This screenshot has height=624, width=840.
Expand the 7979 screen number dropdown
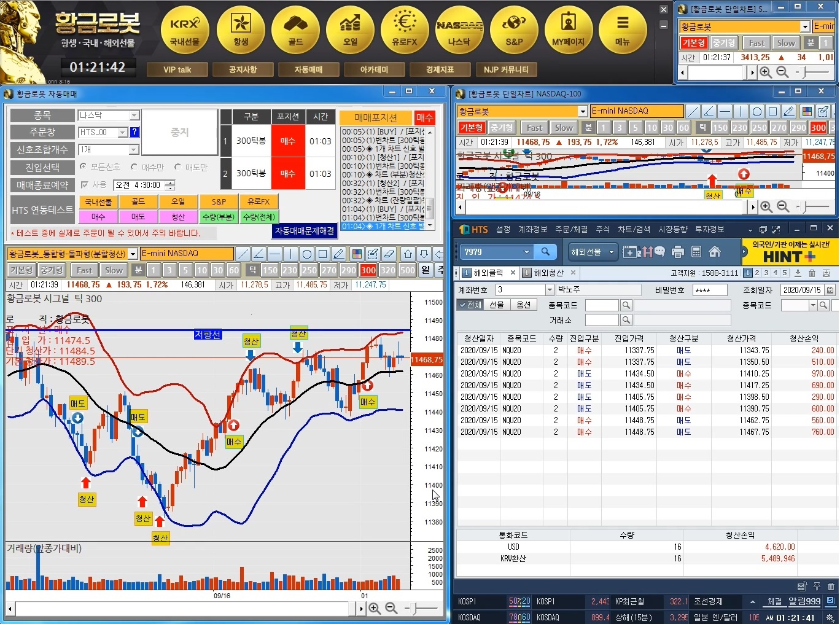526,252
